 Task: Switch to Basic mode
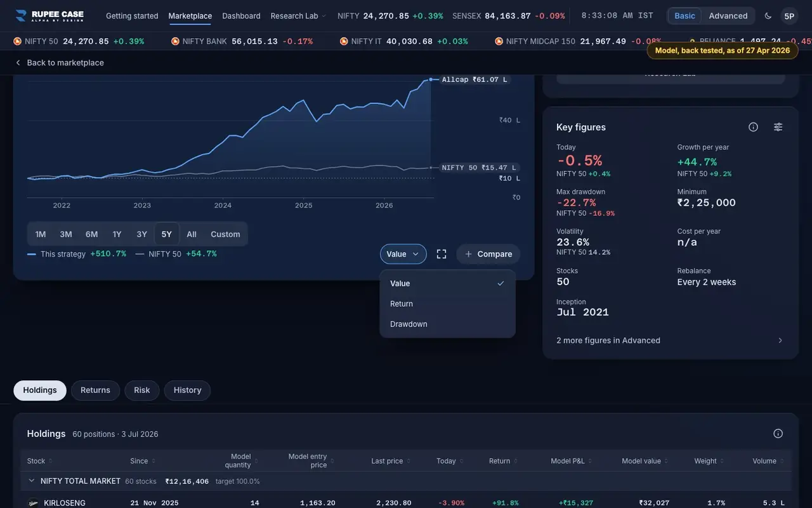[x=684, y=16]
